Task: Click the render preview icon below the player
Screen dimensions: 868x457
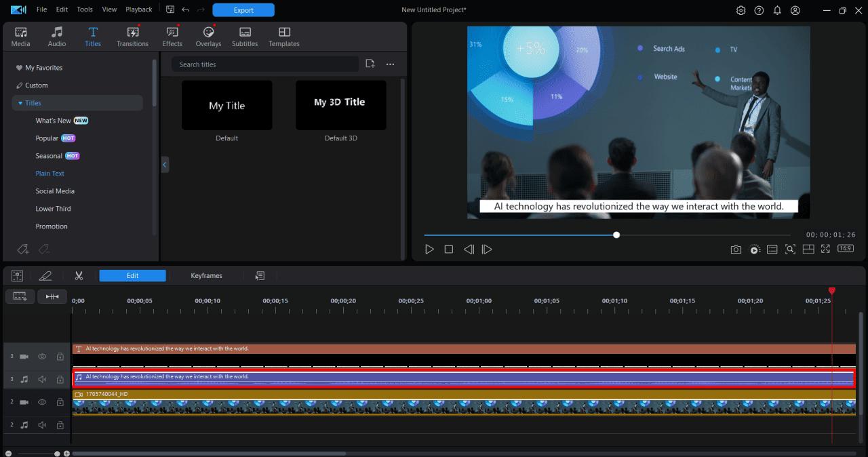Action: pos(754,249)
